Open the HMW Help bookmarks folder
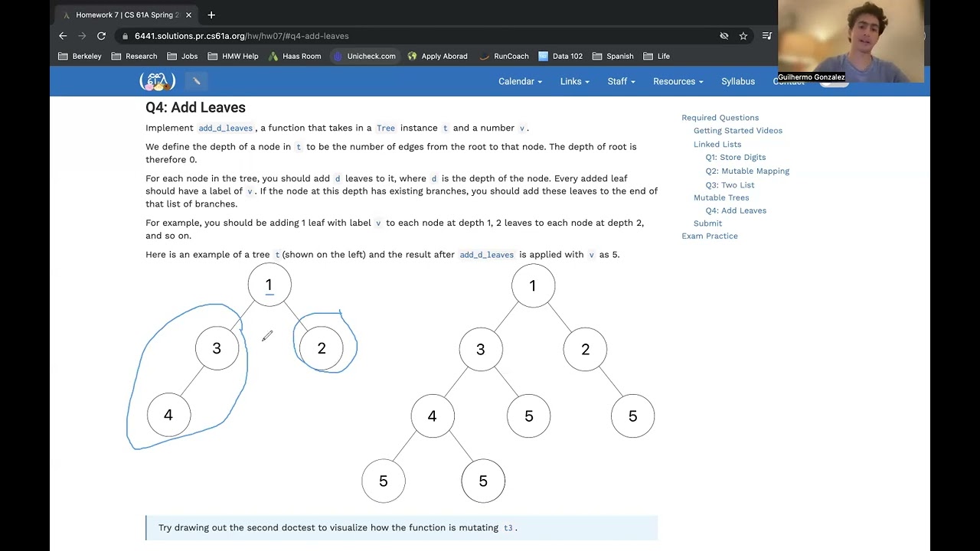The height and width of the screenshot is (551, 980). pos(233,56)
